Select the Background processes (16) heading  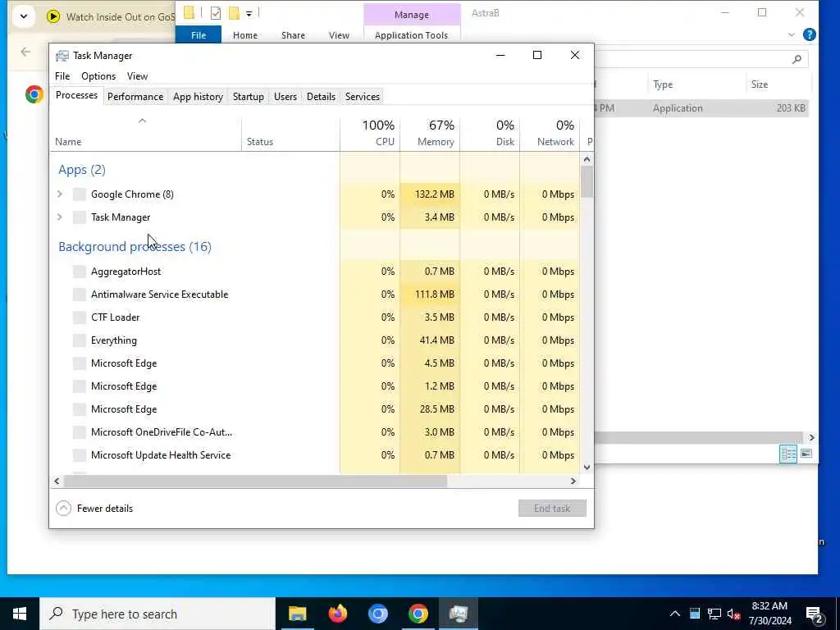pyautogui.click(x=135, y=246)
